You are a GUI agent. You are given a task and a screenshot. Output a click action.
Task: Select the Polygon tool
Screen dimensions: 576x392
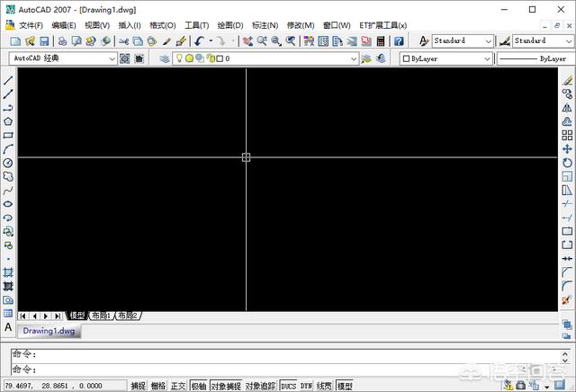pos(8,121)
